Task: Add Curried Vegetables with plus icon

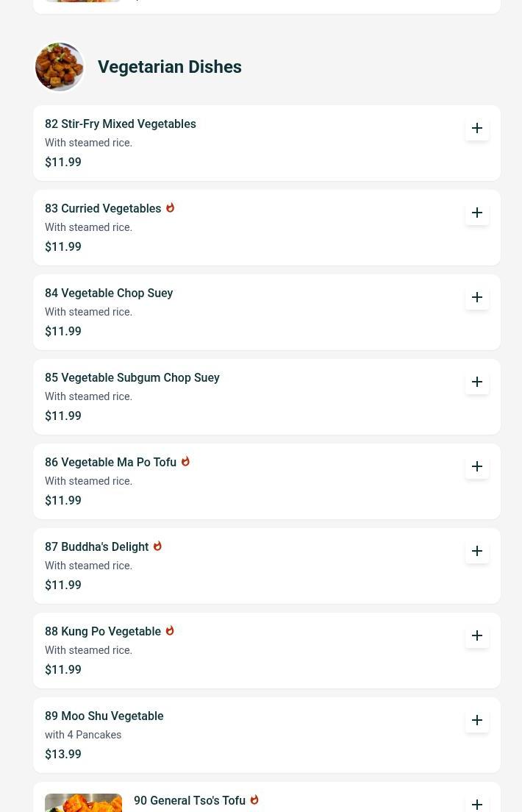Action: [477, 213]
